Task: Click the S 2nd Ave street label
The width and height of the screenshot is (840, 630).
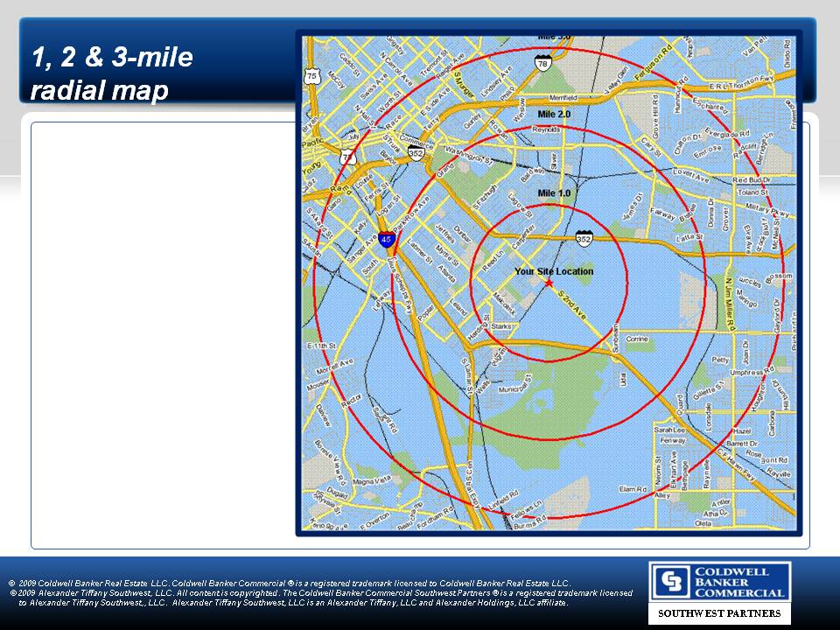Action: click(571, 300)
